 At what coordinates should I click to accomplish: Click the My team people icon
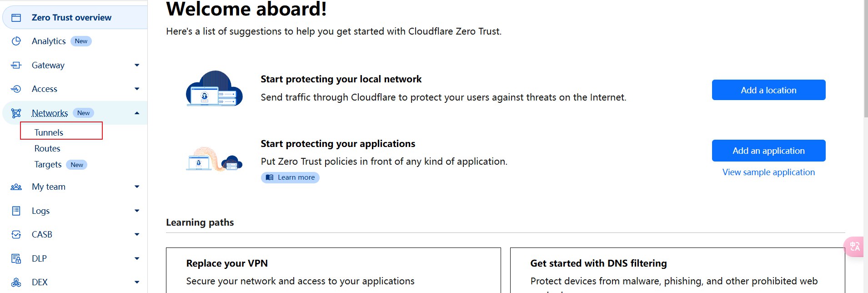click(x=16, y=187)
